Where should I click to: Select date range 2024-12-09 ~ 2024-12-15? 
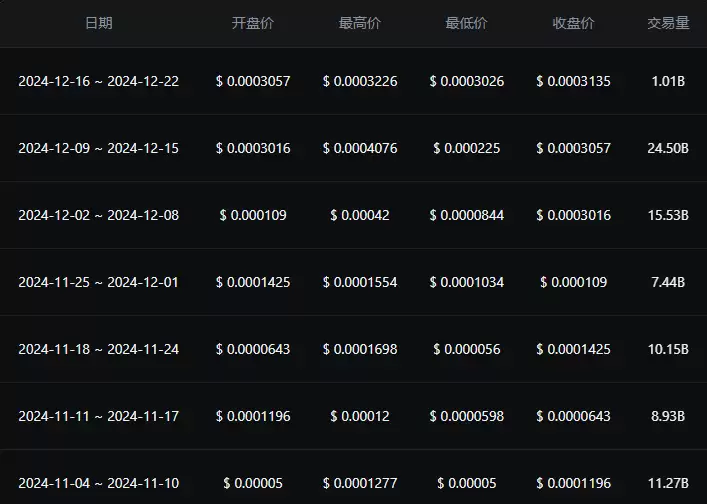click(99, 148)
